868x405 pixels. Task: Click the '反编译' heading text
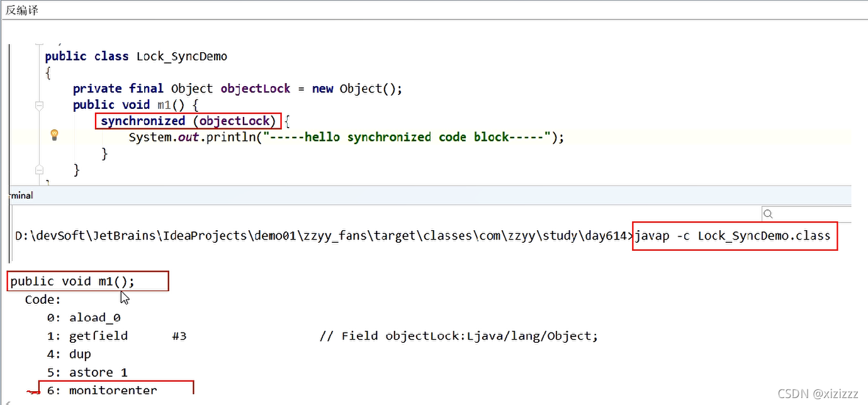22,11
